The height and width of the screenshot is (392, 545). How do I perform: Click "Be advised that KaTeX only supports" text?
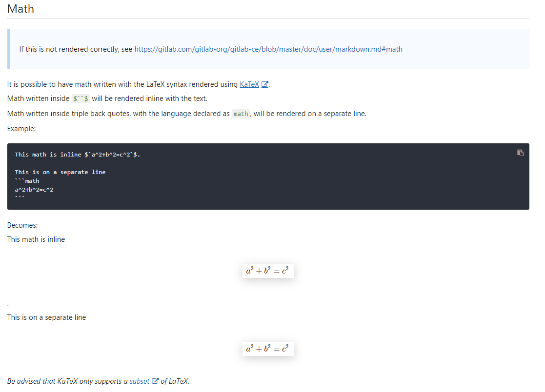67,381
